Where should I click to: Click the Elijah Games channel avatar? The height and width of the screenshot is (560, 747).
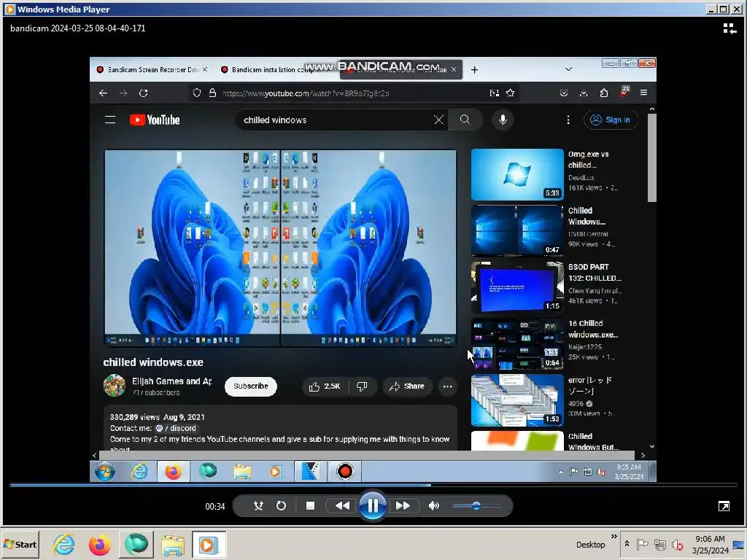pyautogui.click(x=115, y=386)
